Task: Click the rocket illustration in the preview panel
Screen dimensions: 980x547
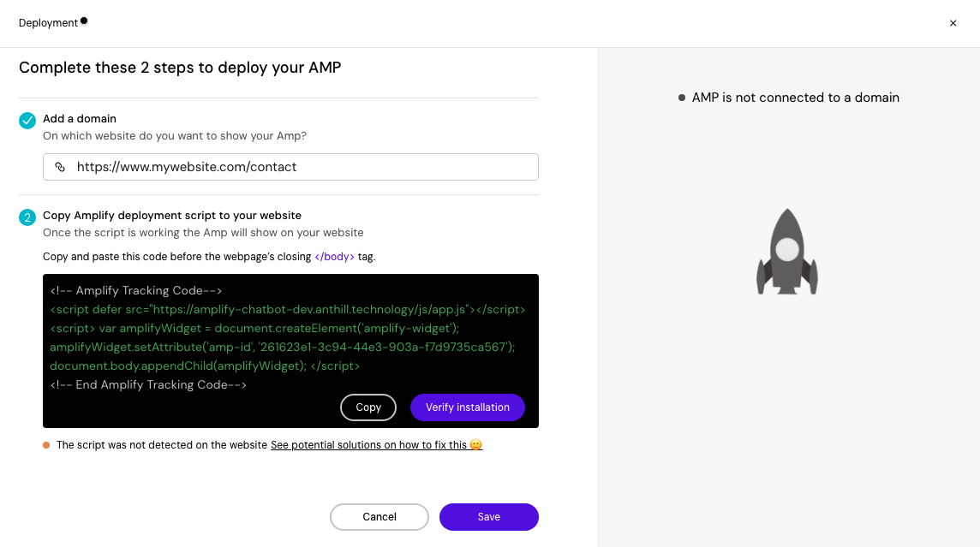Action: click(787, 253)
